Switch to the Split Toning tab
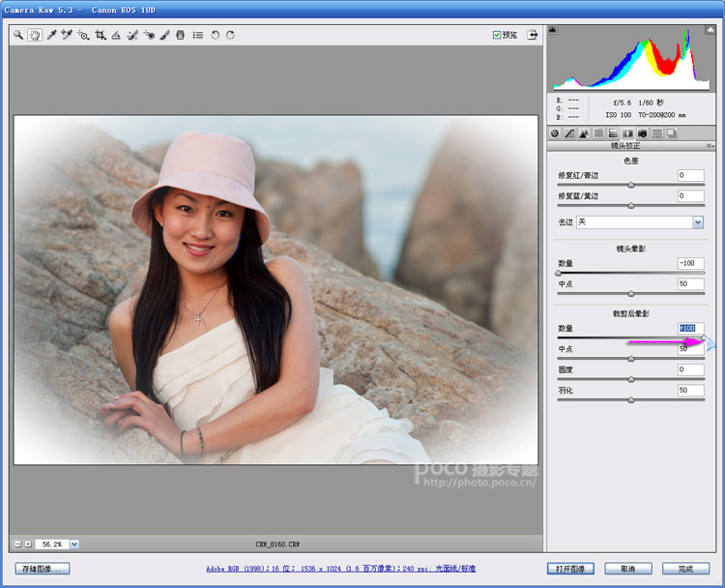The width and height of the screenshot is (725, 588). coord(613,133)
